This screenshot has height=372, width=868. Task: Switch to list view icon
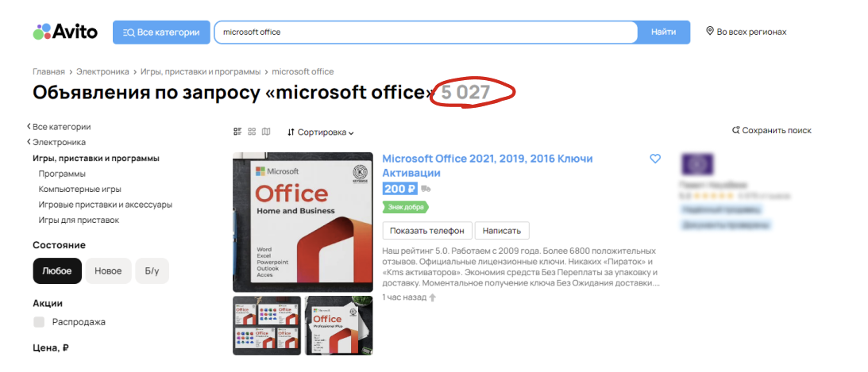pyautogui.click(x=237, y=132)
